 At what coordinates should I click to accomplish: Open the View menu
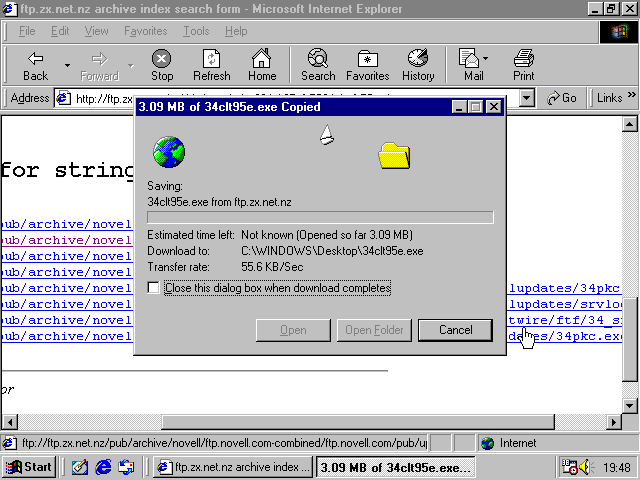pos(96,31)
